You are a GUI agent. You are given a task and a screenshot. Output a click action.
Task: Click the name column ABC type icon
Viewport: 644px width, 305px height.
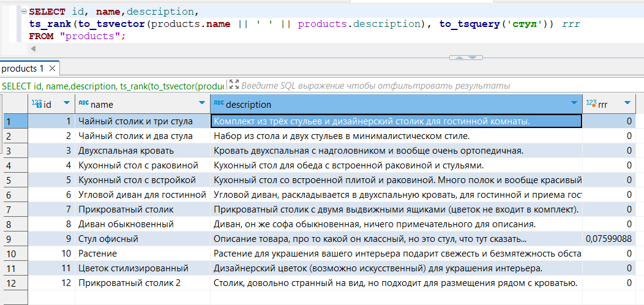coord(83,103)
